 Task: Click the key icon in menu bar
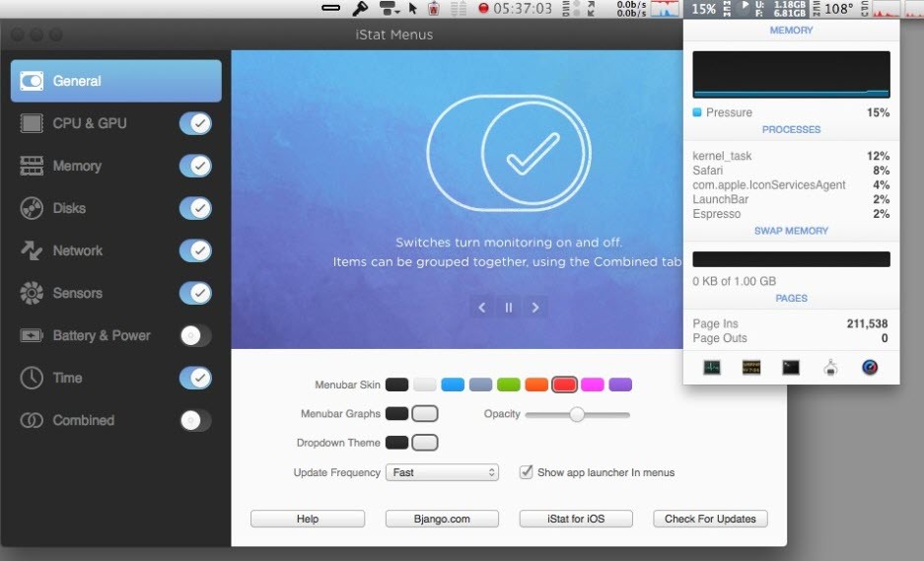(360, 8)
